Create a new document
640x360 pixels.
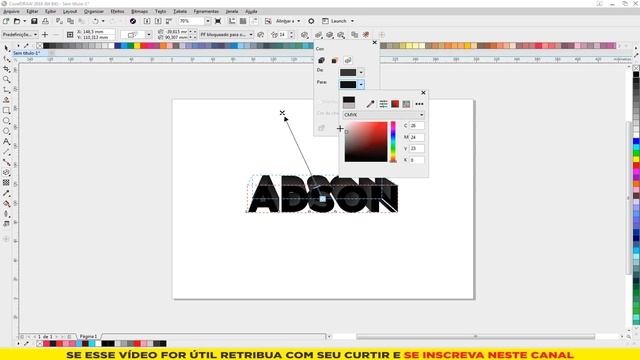tap(6, 21)
